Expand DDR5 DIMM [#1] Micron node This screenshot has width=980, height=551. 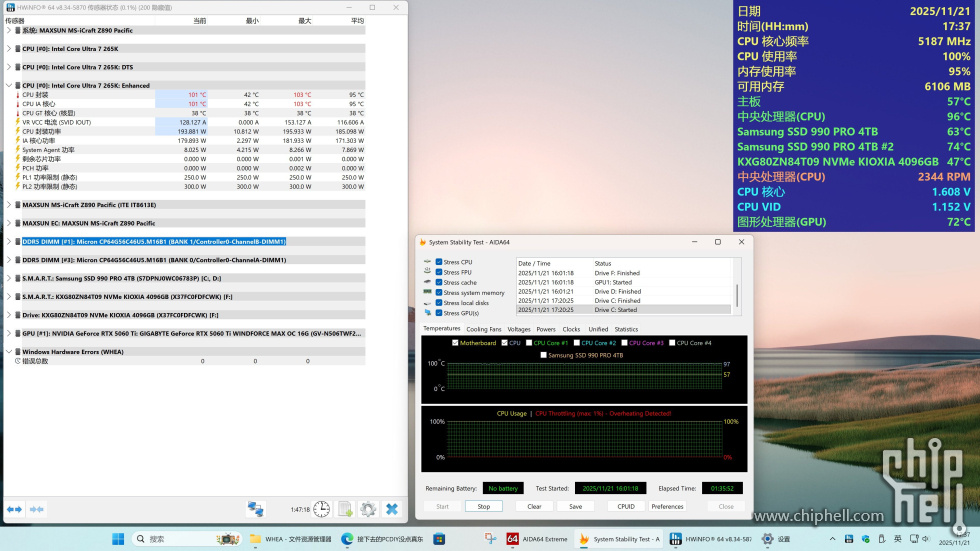pyautogui.click(x=9, y=241)
